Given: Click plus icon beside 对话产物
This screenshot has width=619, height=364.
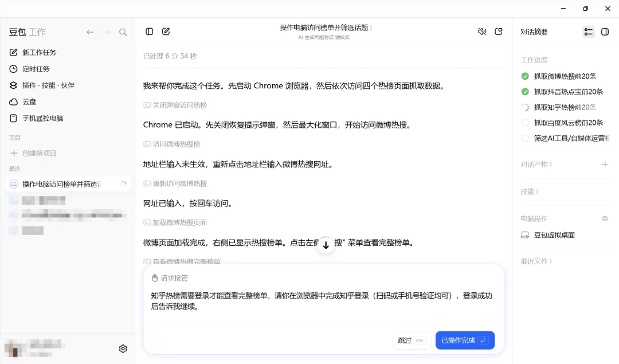Looking at the screenshot, I should 605,165.
